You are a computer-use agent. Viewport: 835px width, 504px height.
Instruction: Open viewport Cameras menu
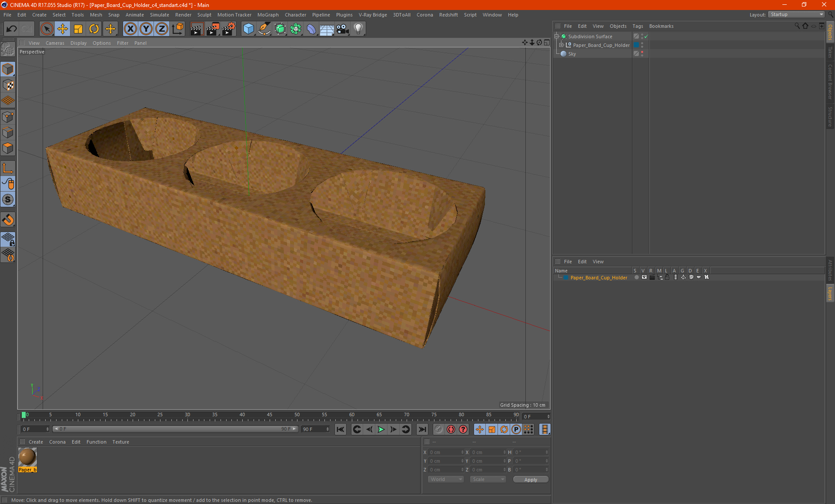[55, 43]
